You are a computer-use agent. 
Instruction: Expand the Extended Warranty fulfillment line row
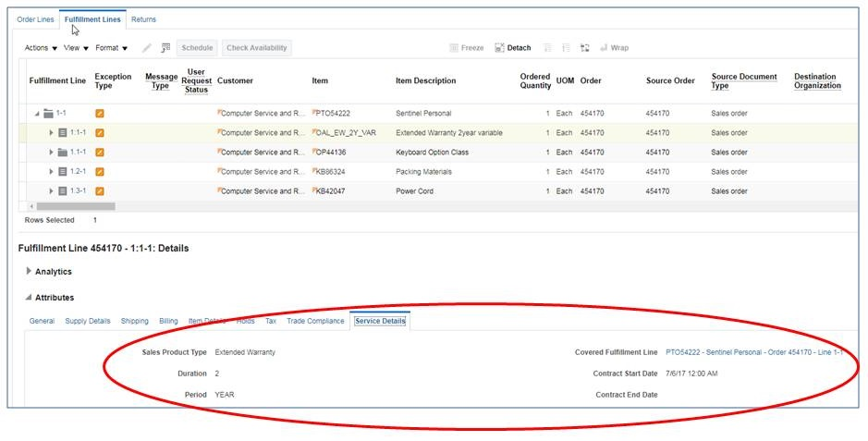pos(52,133)
